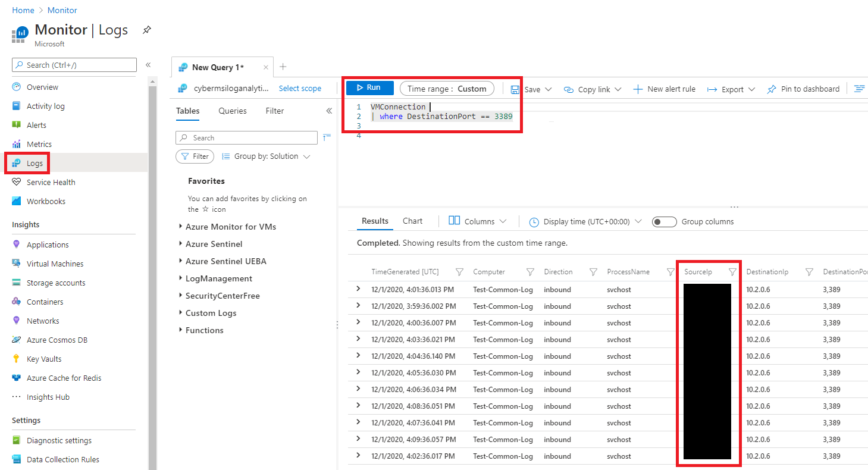Select Logs in the sidebar
868x470 pixels.
(x=35, y=163)
